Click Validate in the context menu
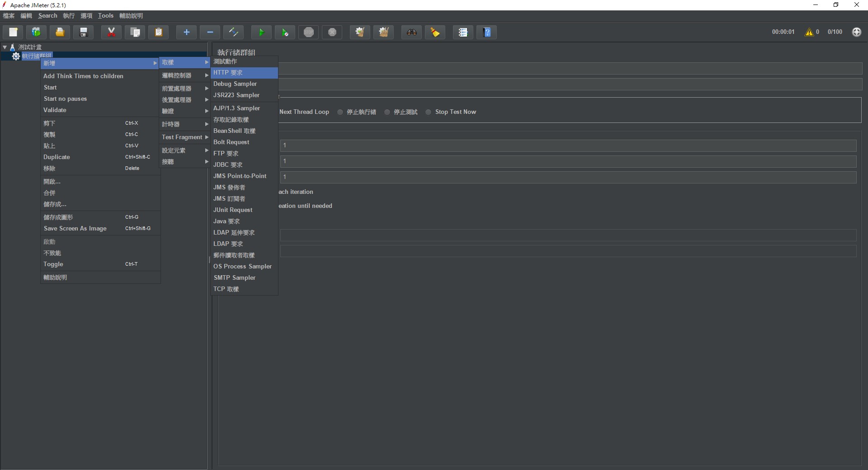868x470 pixels. (55, 110)
